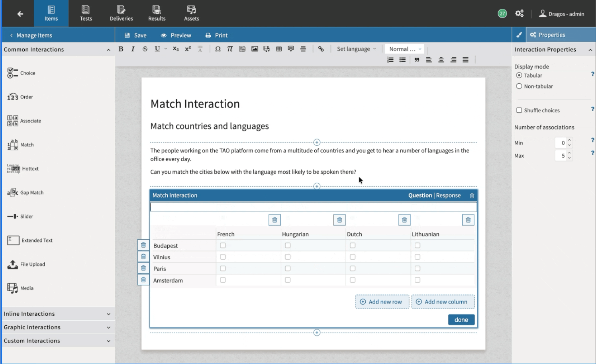Open the Deliveries tab

click(x=122, y=14)
